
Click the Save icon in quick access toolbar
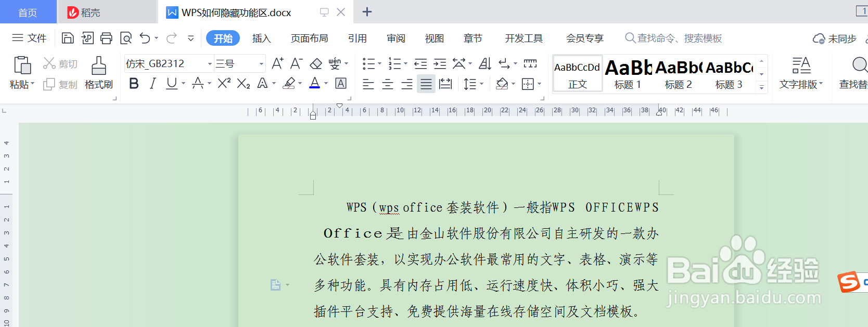point(68,38)
